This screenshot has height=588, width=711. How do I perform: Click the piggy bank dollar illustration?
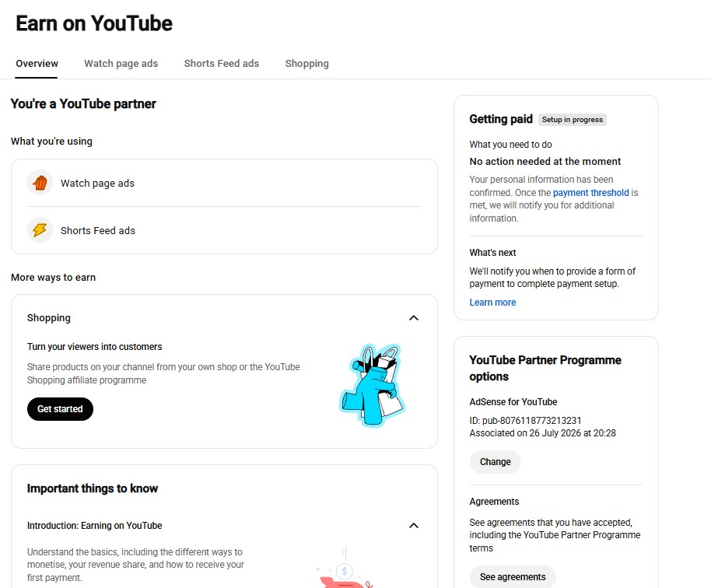pyautogui.click(x=345, y=568)
